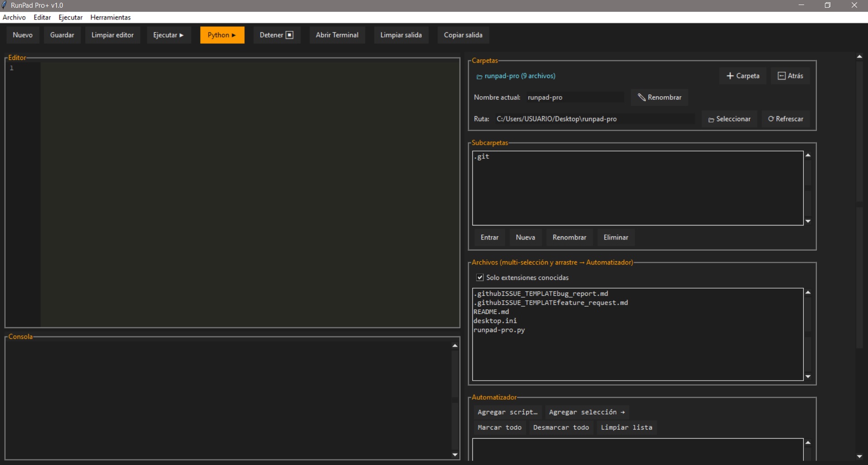Refresh the folder view with Refrescar
This screenshot has height=465, width=868.
pyautogui.click(x=785, y=119)
